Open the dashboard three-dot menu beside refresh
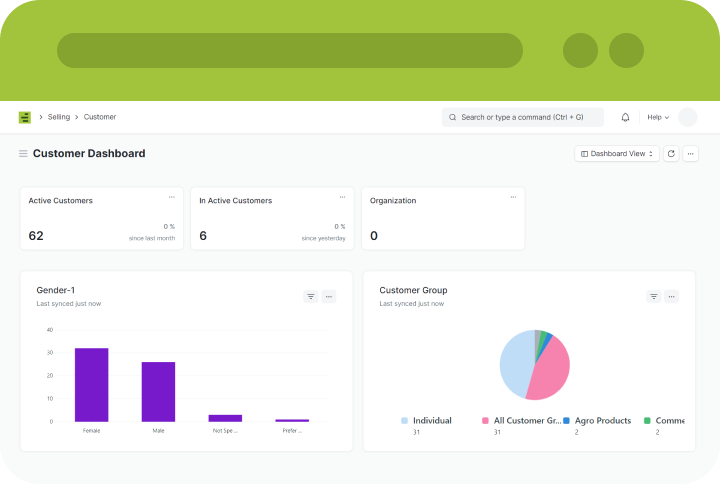The width and height of the screenshot is (720, 484). coord(690,154)
